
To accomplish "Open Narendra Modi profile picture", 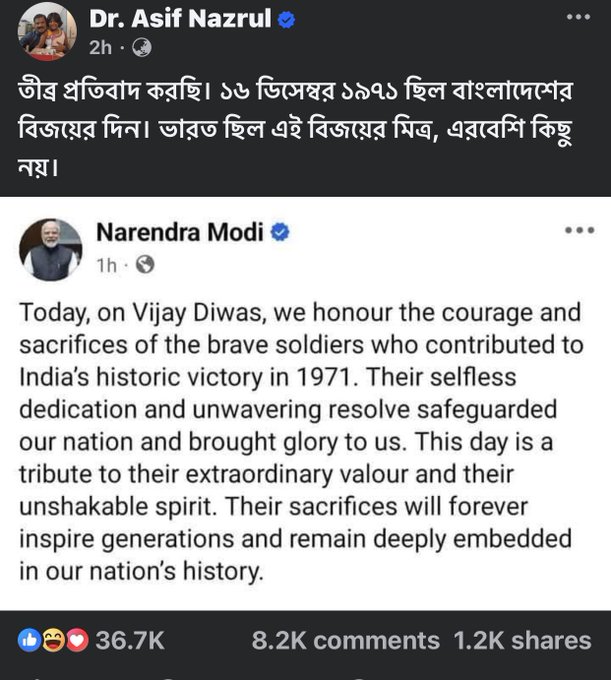I will [51, 249].
